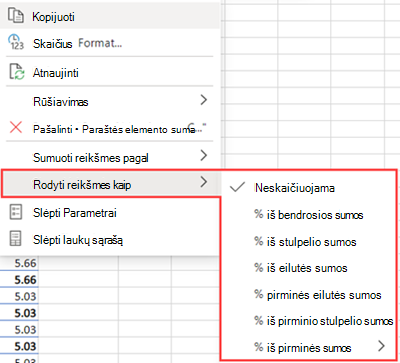Screen dimensions: 400x363
Task: Select Slėpti Parametrai entry
Action: point(110,212)
